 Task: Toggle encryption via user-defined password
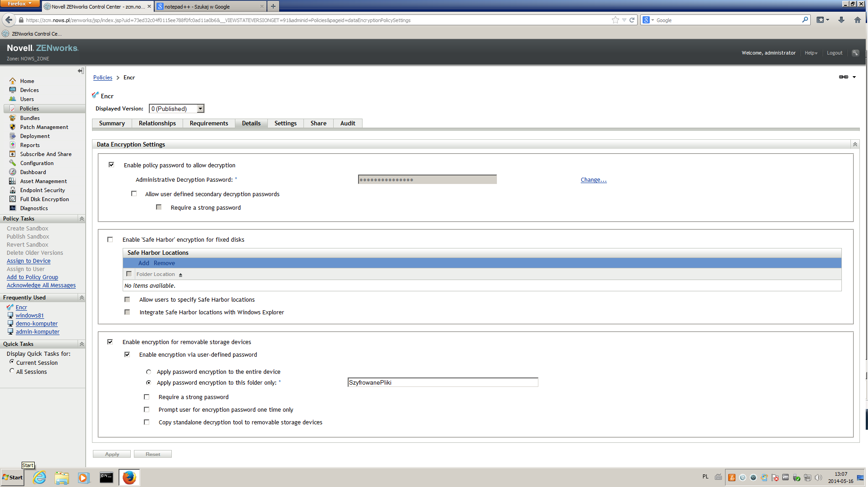[x=127, y=354]
